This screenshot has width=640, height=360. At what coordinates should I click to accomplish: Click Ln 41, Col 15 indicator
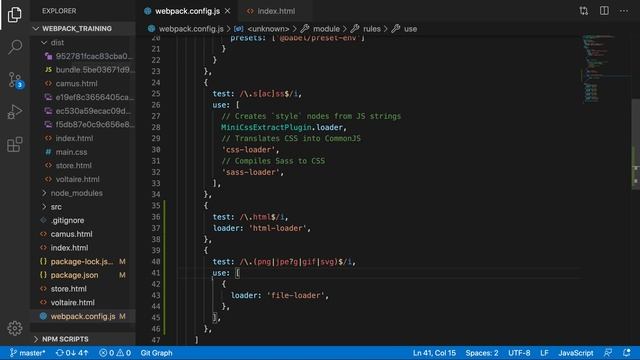click(x=434, y=353)
